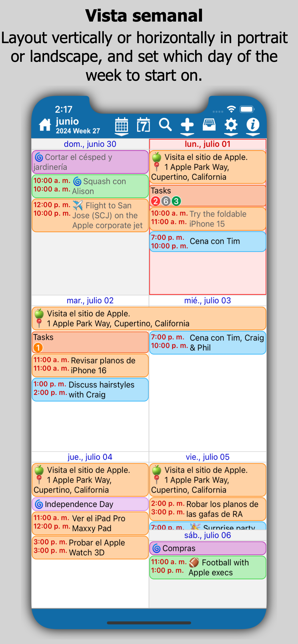Tap the Home icon
Viewport: 298px width, 644px height.
(45, 125)
